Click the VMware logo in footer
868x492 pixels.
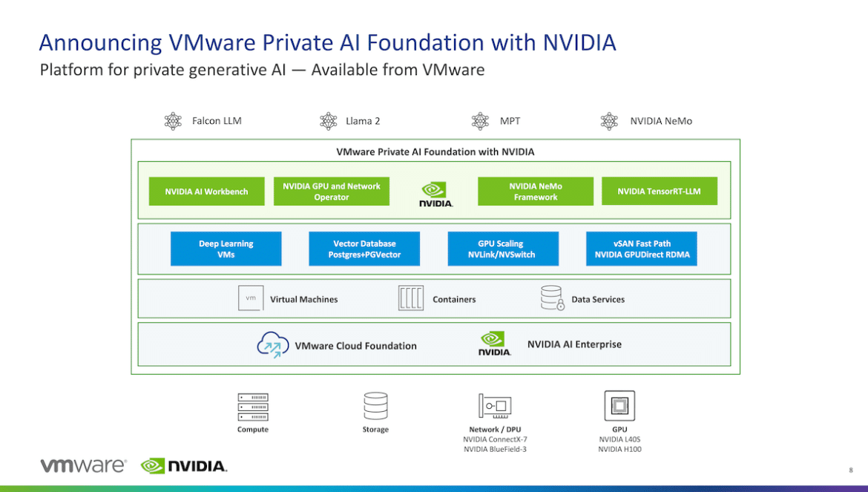84,465
